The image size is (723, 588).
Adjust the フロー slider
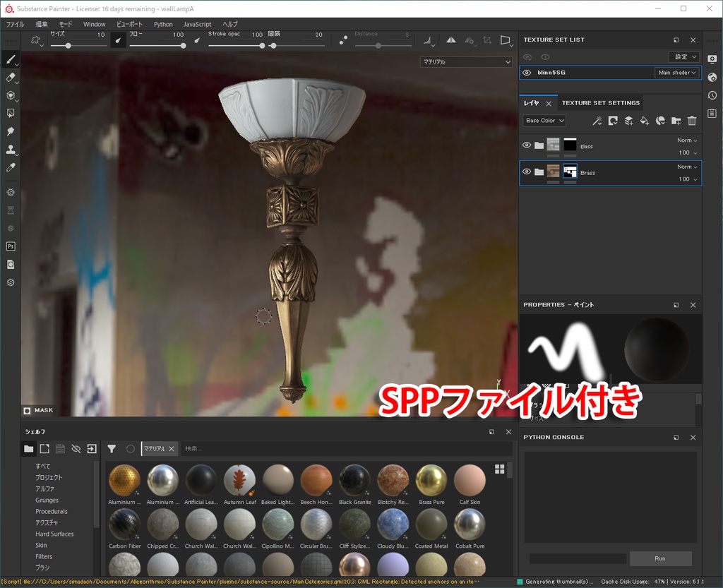pos(157,46)
